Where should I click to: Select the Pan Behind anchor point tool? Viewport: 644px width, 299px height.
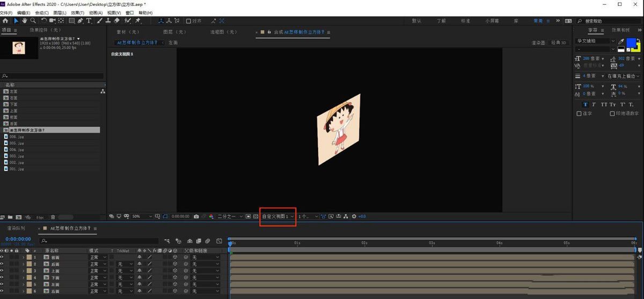[x=61, y=21]
